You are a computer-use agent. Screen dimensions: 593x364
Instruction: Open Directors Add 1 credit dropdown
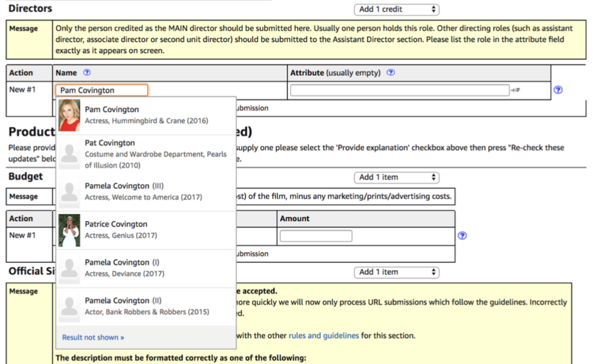396,9
